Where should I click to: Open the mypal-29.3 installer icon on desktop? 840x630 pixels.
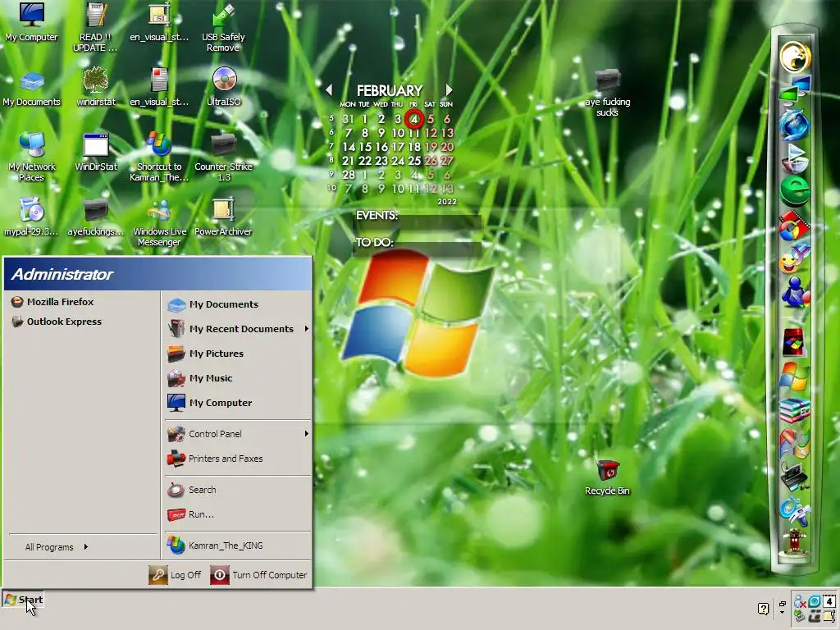tap(31, 217)
